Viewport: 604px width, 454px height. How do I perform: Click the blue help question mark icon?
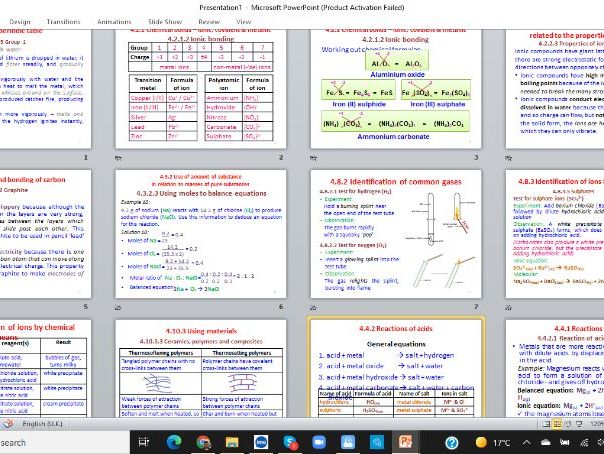pyautogui.click(x=453, y=441)
